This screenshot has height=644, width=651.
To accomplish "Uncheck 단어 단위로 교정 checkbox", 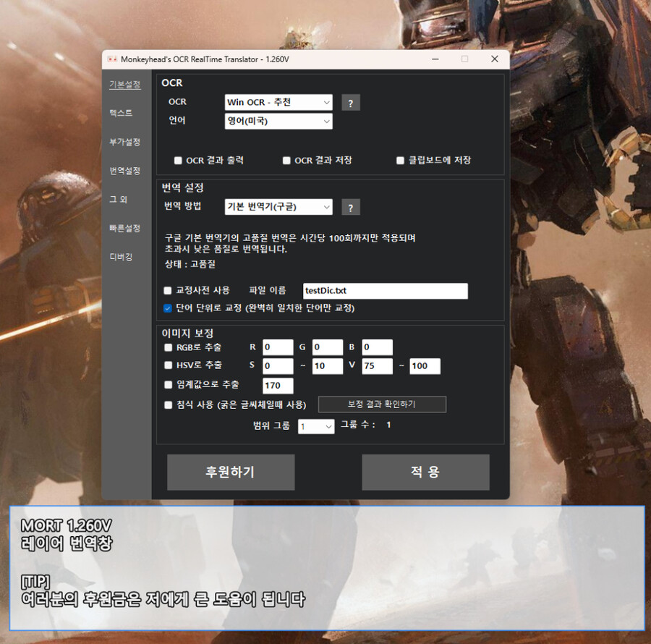I will [168, 308].
